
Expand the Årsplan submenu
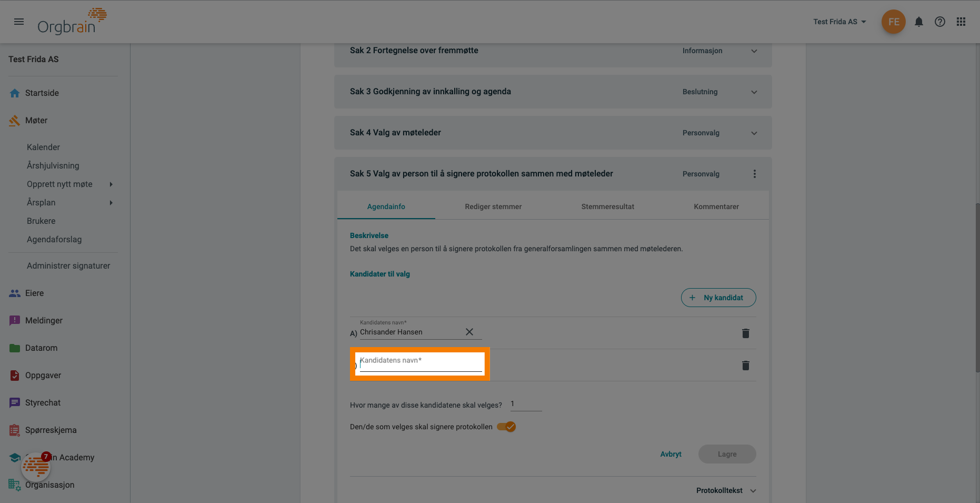pyautogui.click(x=111, y=203)
